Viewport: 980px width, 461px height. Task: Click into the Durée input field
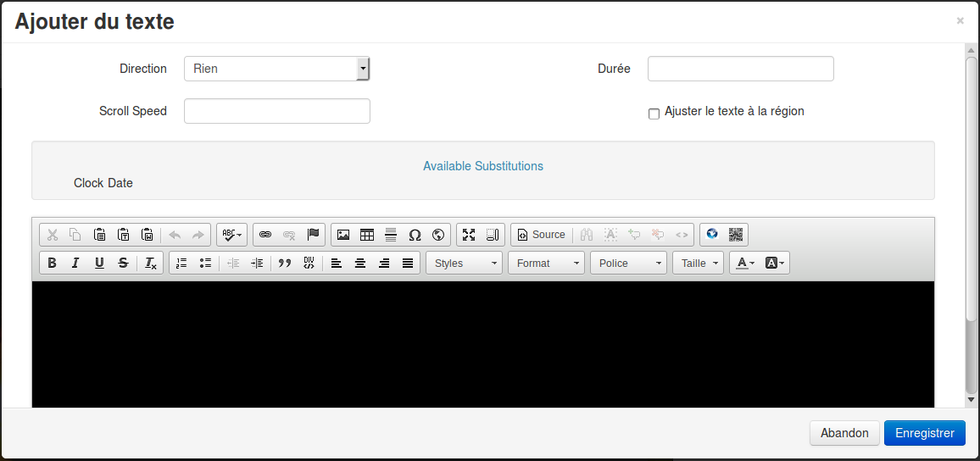[740, 69]
